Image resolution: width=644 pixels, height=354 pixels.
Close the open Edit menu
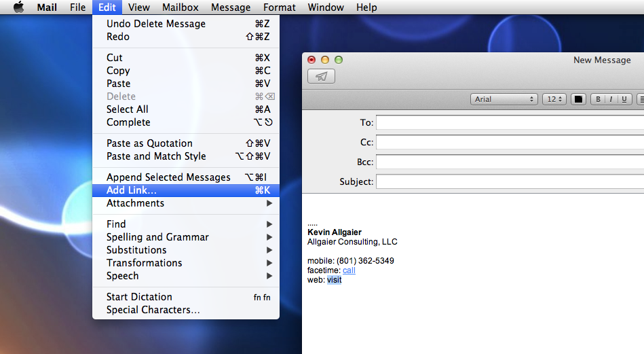pos(107,7)
